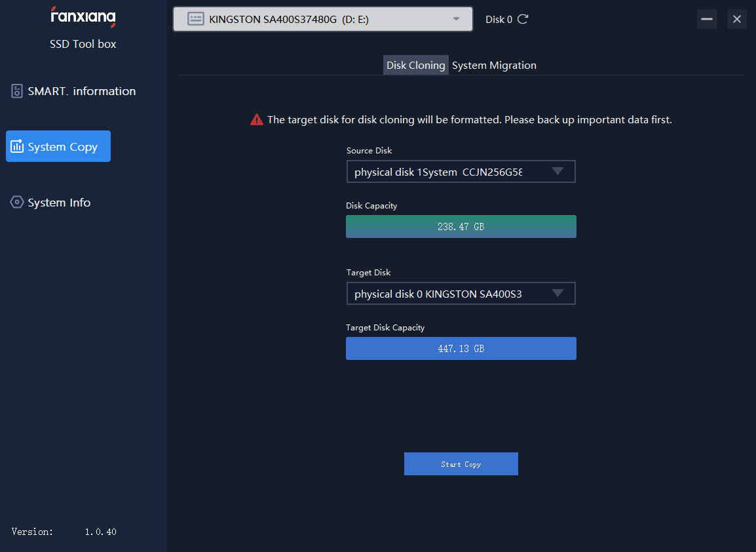Switch to the System Migration tab

click(494, 66)
